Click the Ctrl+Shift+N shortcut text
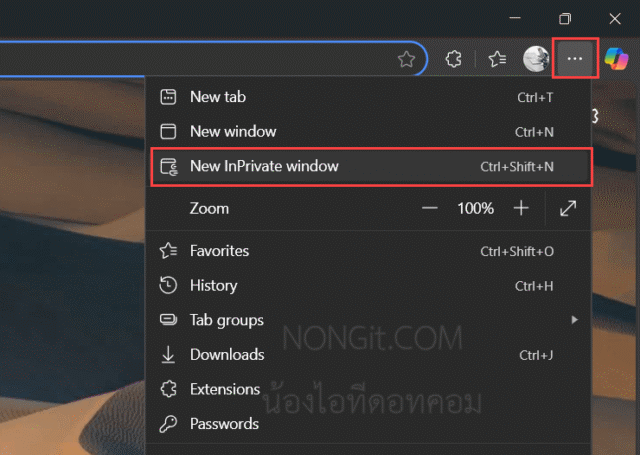 coord(517,167)
